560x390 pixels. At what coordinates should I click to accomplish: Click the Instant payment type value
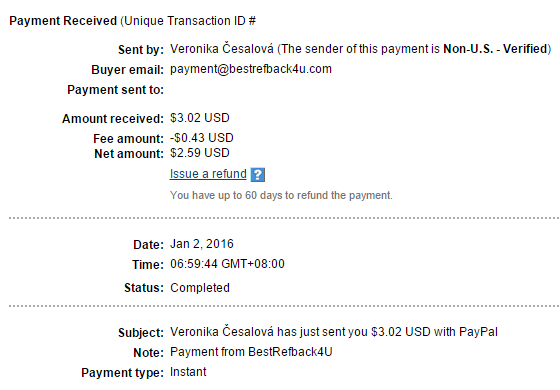coord(188,372)
